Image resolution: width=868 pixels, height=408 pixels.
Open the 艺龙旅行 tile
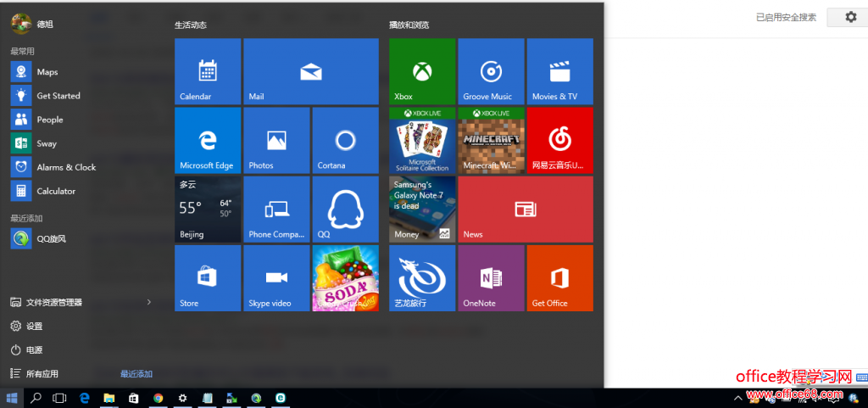(422, 278)
